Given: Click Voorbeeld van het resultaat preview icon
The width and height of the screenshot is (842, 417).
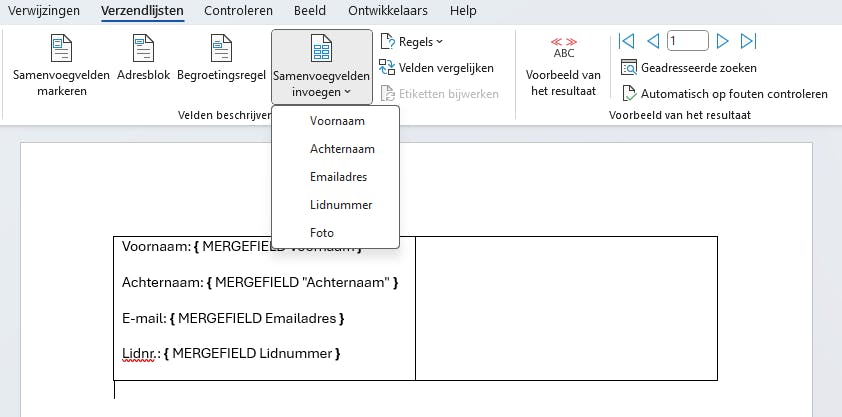Looking at the screenshot, I should pyautogui.click(x=563, y=47).
